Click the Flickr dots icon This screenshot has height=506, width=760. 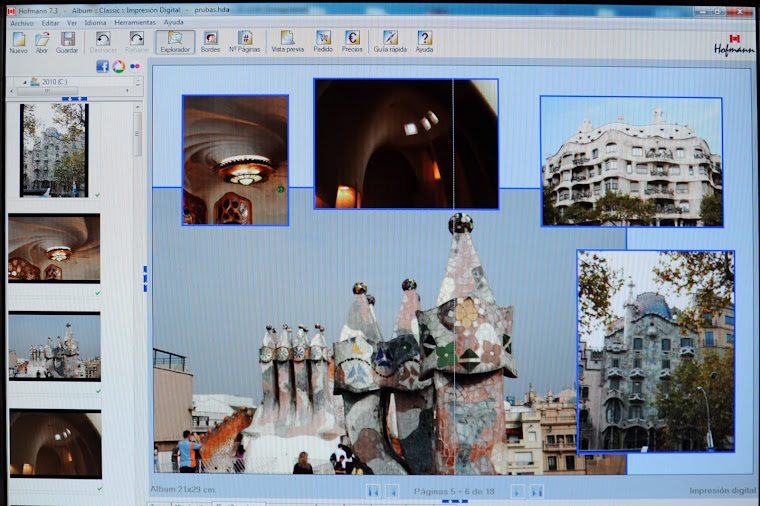coord(135,66)
